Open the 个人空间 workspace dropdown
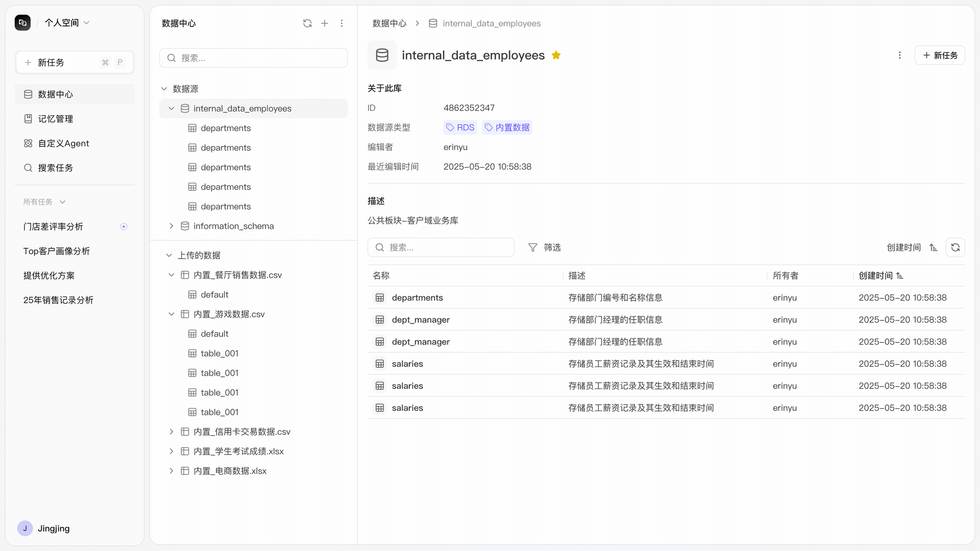980x551 pixels. (67, 23)
